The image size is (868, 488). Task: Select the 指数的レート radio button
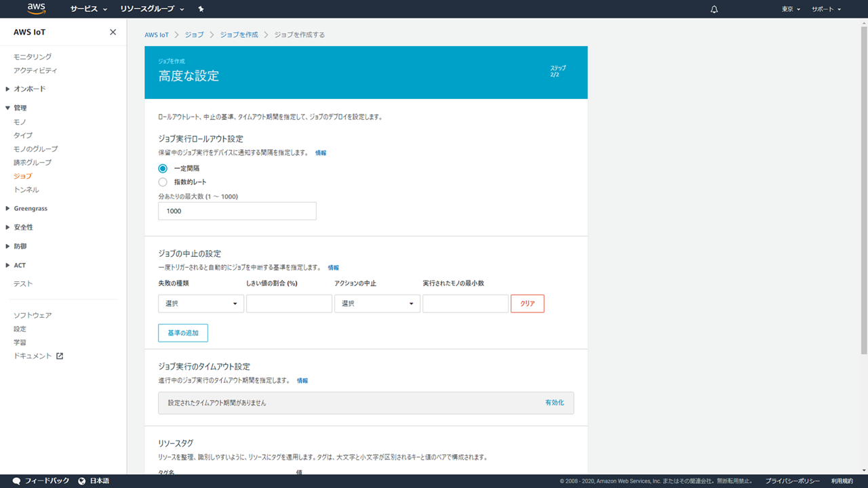point(163,182)
